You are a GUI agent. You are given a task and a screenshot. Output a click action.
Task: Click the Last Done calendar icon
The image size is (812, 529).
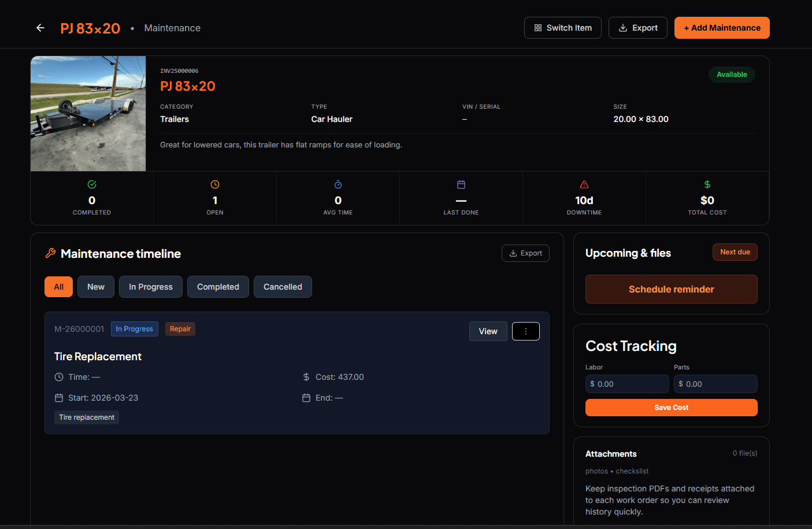[461, 184]
